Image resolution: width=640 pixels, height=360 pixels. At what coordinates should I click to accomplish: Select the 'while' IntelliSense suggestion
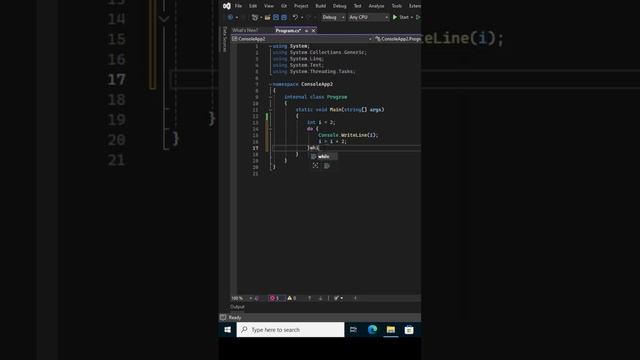coord(323,156)
